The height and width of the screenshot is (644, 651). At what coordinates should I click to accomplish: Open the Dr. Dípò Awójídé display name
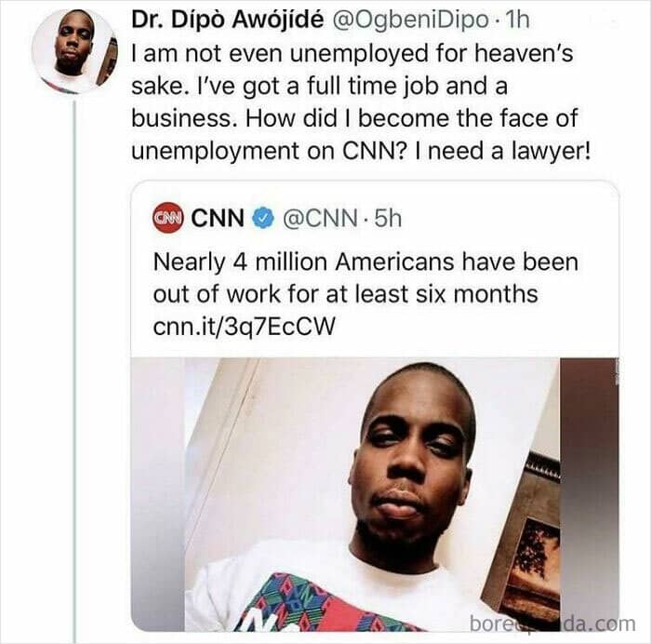tap(228, 20)
